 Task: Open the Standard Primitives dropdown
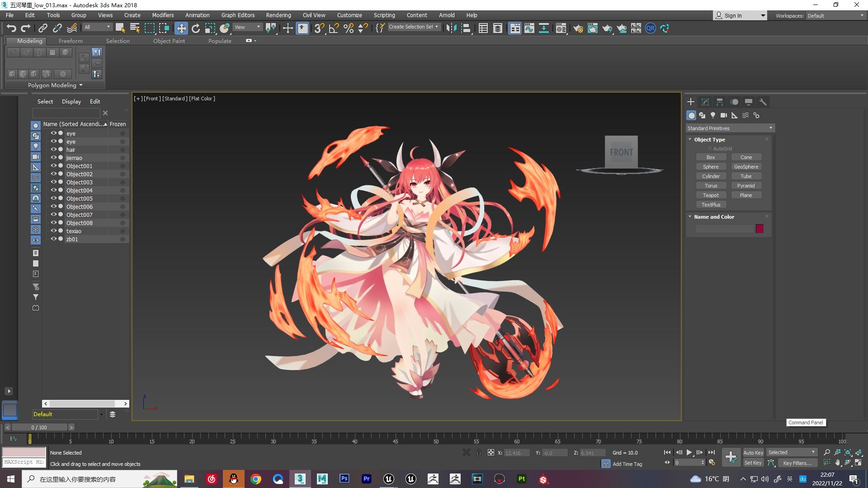coord(730,128)
